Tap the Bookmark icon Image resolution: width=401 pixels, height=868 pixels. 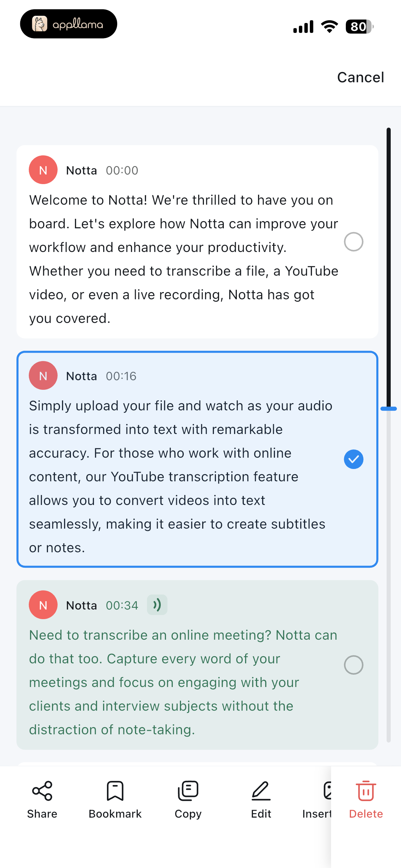[x=115, y=791]
